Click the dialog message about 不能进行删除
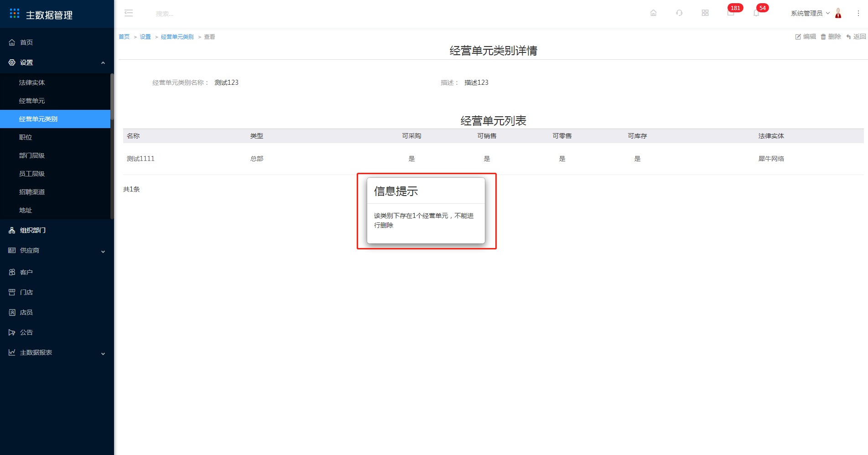Screen dimensions: 868x455 [x=424, y=220]
